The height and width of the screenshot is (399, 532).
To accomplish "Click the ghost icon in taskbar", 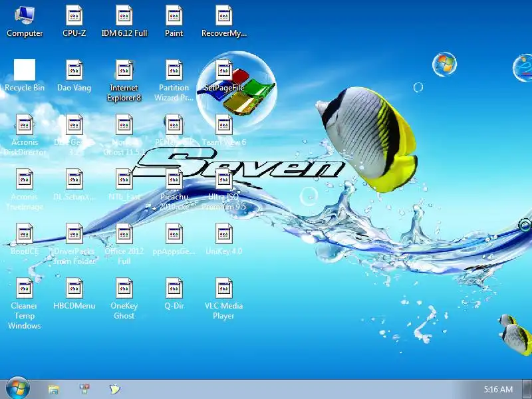I will [114, 389].
